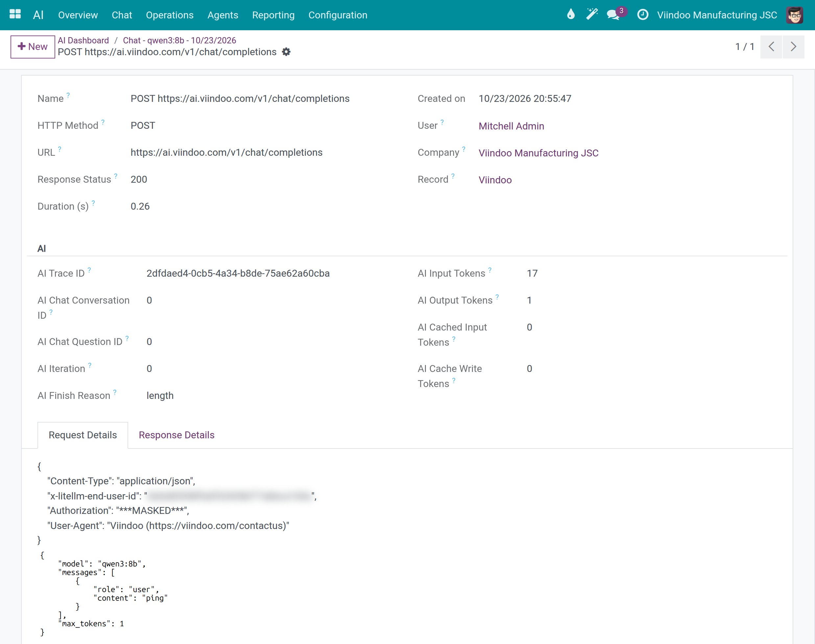Image resolution: width=815 pixels, height=644 pixels.
Task: Open the Mitchell Admin user avatar menu
Action: 794,15
